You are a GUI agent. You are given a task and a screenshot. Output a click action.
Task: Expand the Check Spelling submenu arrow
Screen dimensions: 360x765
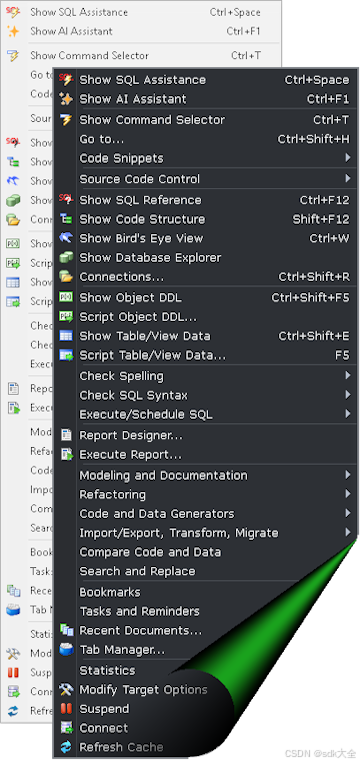click(x=348, y=376)
